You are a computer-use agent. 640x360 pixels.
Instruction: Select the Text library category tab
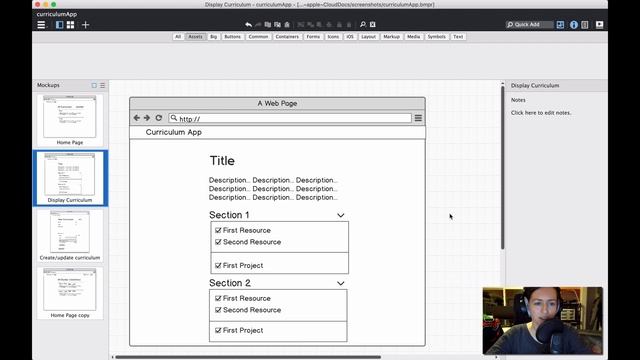tap(458, 37)
